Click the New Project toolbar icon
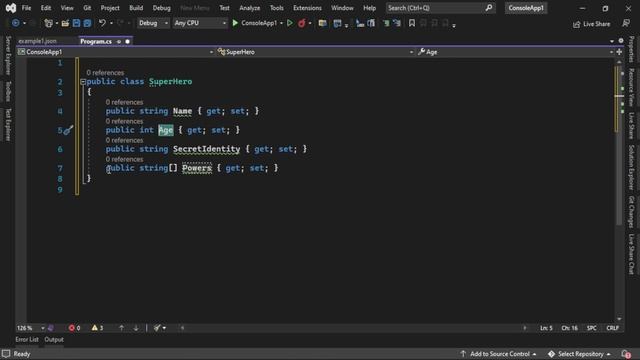 point(49,23)
